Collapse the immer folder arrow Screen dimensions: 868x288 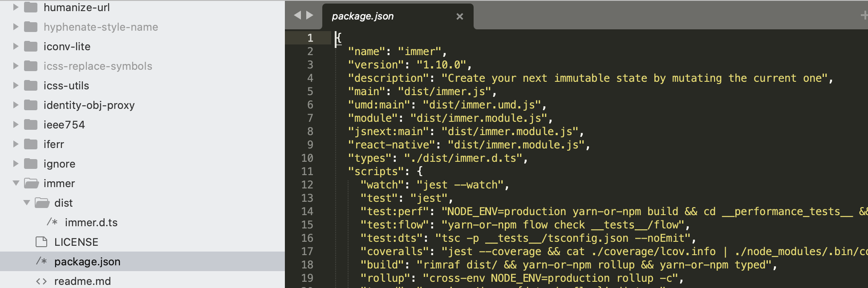[x=16, y=183]
